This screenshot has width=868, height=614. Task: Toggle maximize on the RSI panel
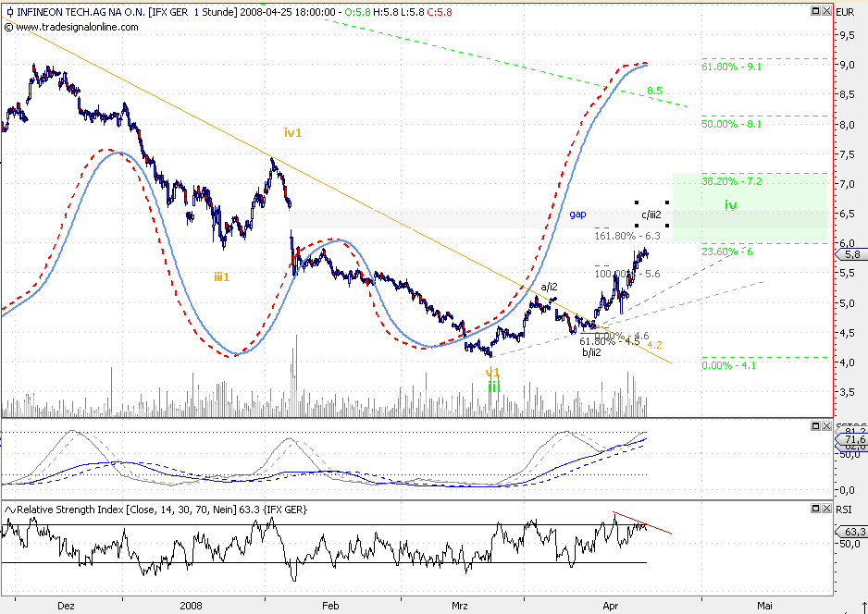coord(815,507)
